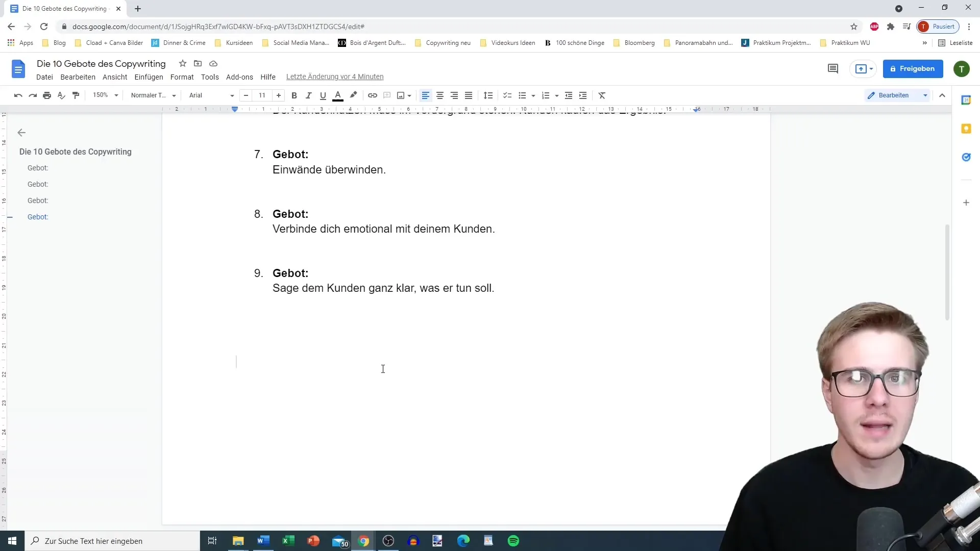Screen dimensions: 980x551
Task: Open the Datei menu
Action: (44, 76)
